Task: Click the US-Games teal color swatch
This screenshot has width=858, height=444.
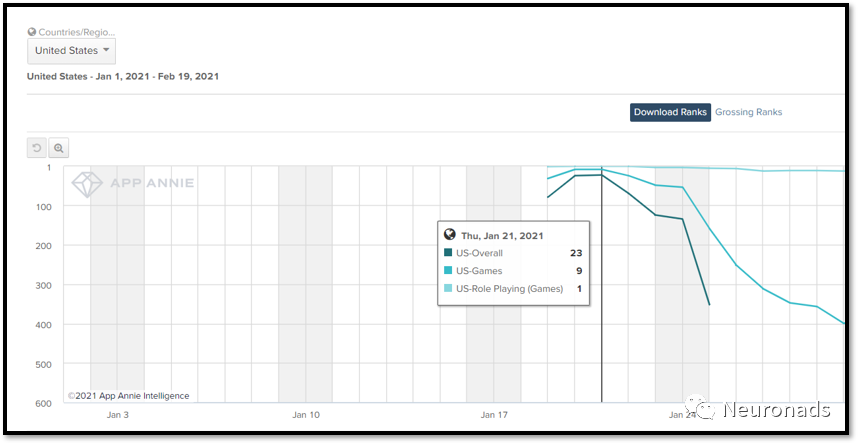Action: [x=449, y=271]
